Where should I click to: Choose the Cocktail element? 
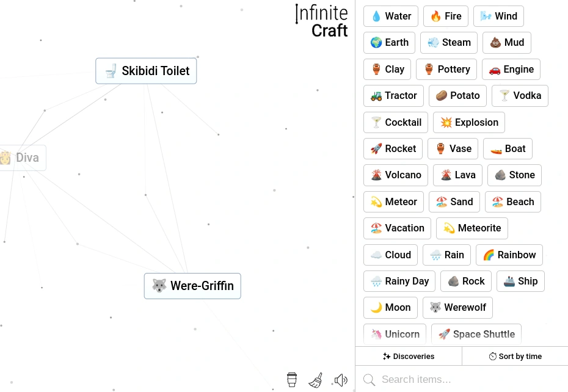pyautogui.click(x=395, y=122)
